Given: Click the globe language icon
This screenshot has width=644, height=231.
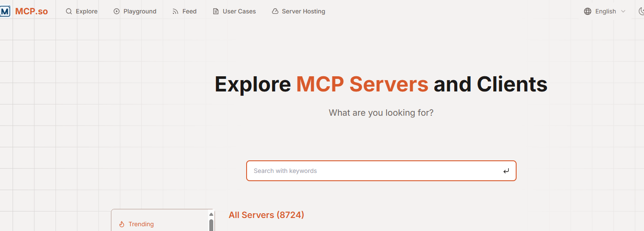Looking at the screenshot, I should 588,11.
